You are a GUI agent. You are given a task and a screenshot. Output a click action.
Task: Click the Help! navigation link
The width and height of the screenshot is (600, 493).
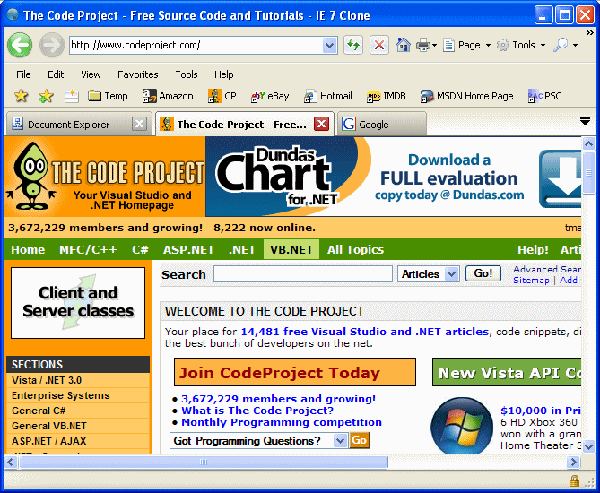[533, 250]
